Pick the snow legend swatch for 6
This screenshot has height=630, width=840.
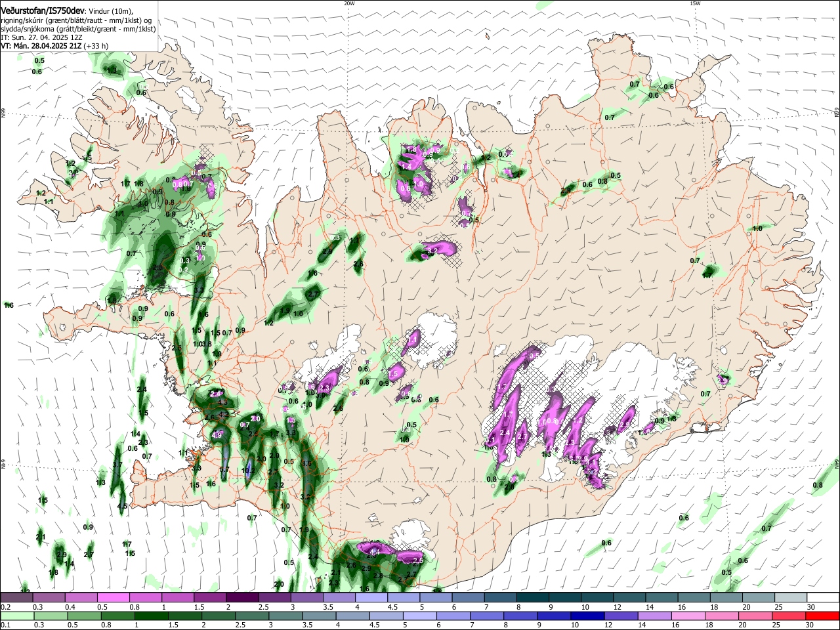(x=468, y=597)
